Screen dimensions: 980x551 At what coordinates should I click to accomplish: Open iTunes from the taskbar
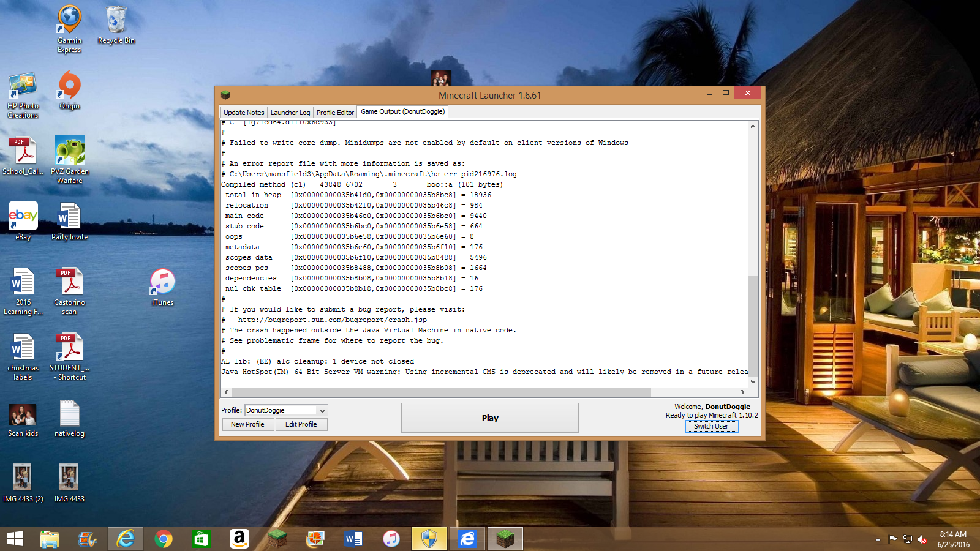391,539
